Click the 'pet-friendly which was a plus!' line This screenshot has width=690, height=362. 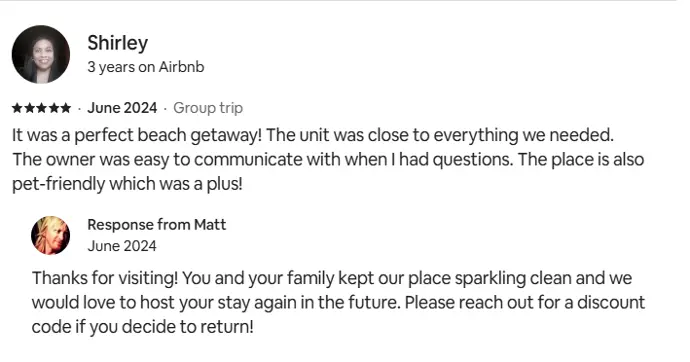point(127,184)
